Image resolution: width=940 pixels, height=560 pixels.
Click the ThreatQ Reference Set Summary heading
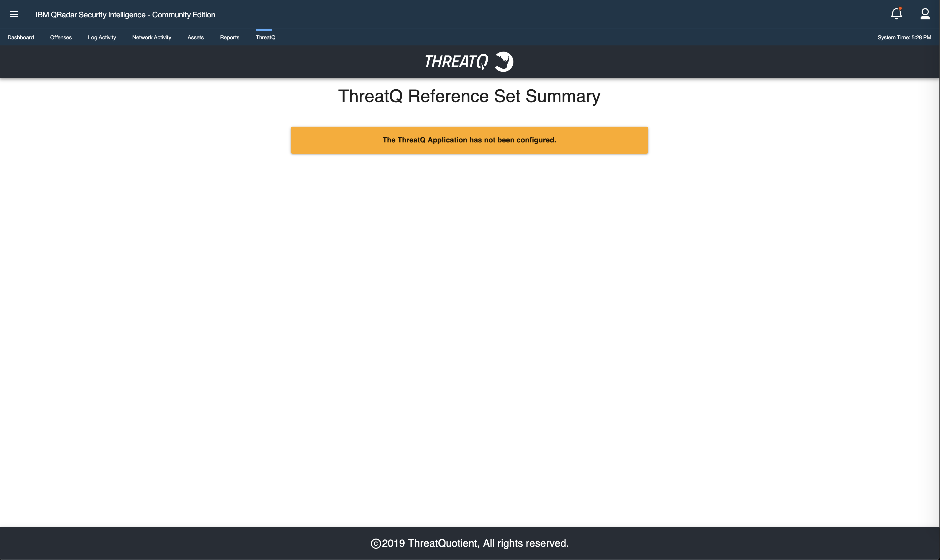469,96
